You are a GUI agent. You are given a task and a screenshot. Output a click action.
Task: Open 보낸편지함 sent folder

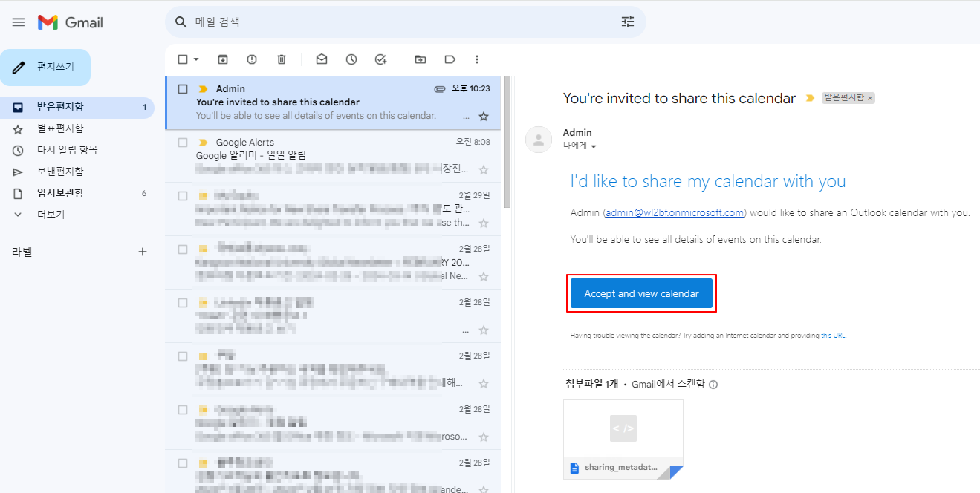tap(77, 172)
